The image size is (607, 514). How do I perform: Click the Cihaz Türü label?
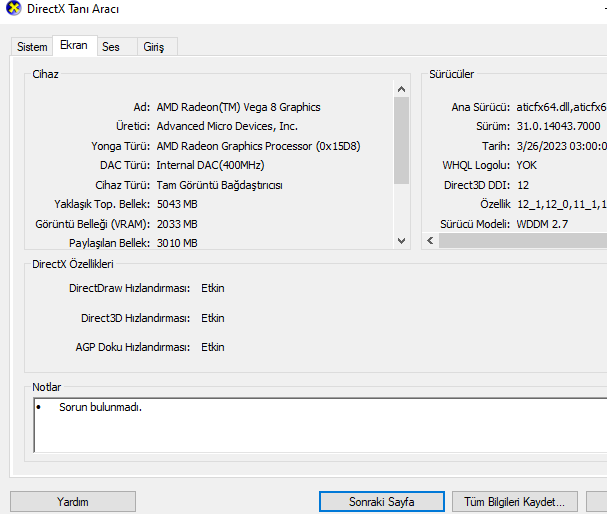[123, 185]
